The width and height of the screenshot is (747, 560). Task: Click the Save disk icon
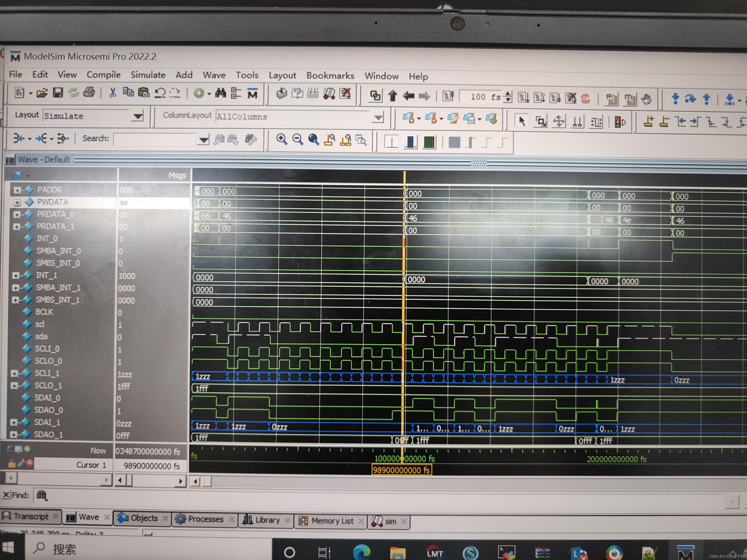tap(58, 93)
